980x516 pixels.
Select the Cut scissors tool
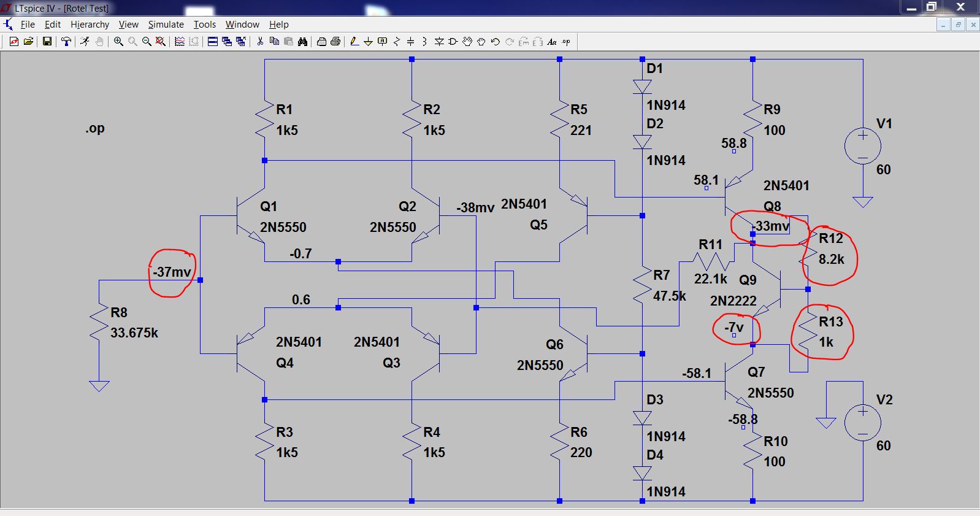[260, 42]
